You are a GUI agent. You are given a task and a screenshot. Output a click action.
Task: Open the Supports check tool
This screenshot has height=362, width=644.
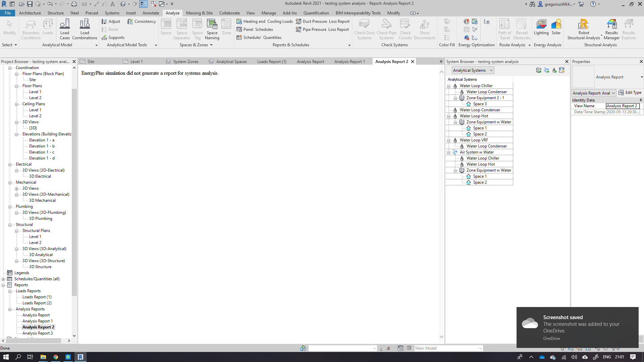113,38
